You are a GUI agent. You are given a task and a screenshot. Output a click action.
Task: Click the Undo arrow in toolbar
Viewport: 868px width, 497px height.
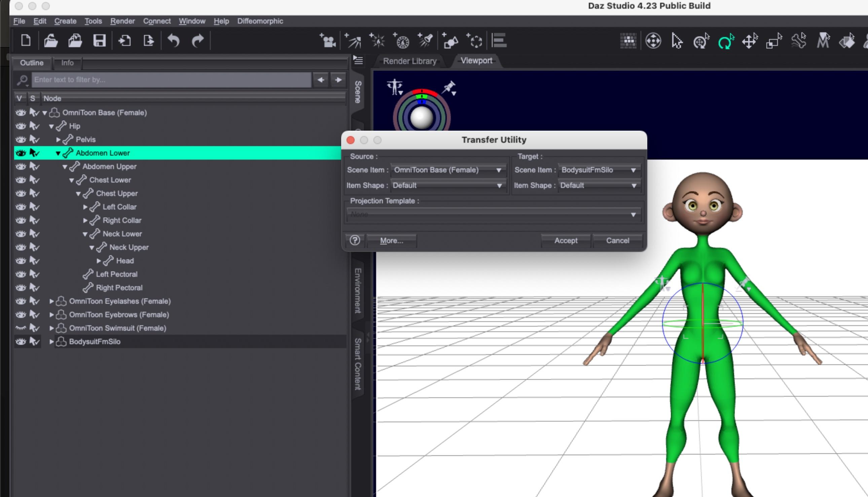(x=173, y=41)
